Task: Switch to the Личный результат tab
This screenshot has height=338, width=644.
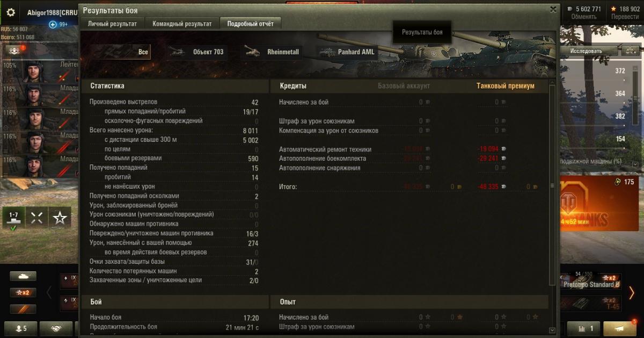Action: 112,24
